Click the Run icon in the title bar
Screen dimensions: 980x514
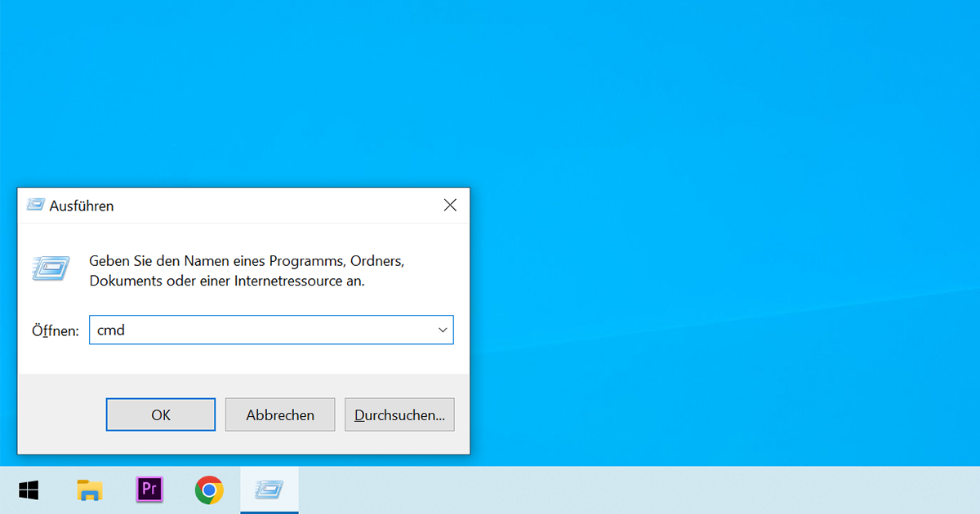(x=35, y=206)
